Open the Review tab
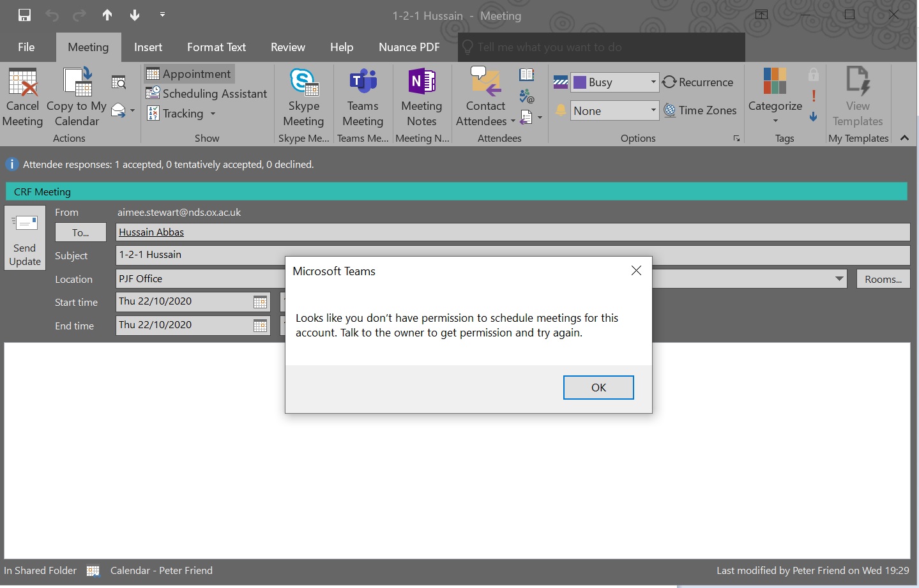Viewport: 919px width, 588px height. tap(288, 47)
